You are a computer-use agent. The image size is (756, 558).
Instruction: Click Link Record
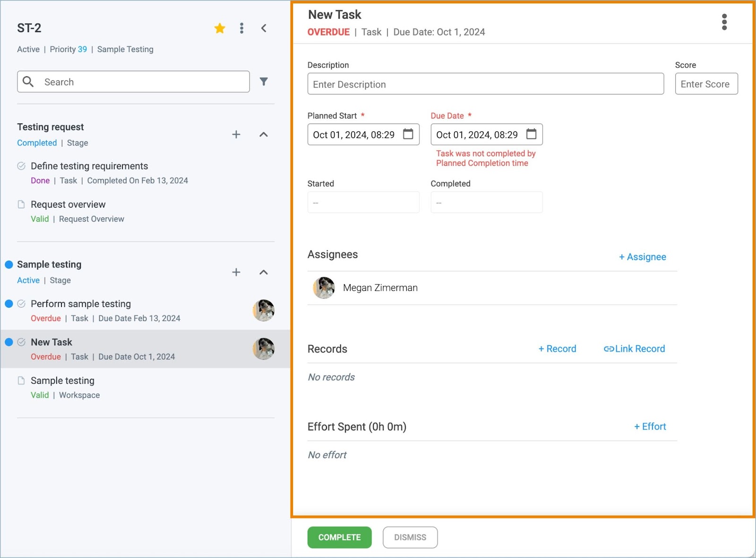(634, 349)
